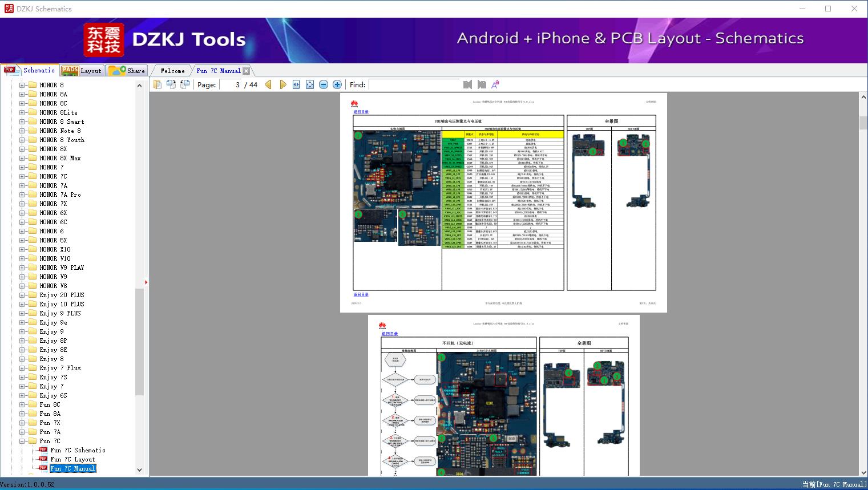Click the find previous icon

[467, 84]
